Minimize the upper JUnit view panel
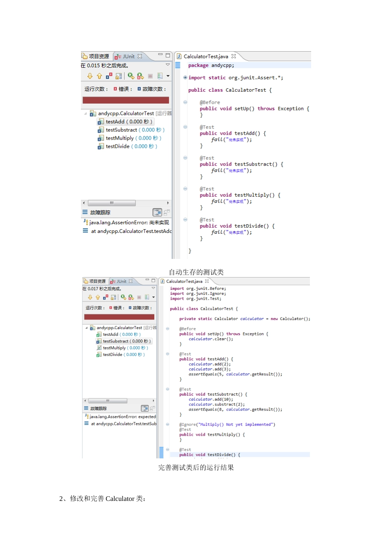The height and width of the screenshot is (555, 392). (161, 55)
